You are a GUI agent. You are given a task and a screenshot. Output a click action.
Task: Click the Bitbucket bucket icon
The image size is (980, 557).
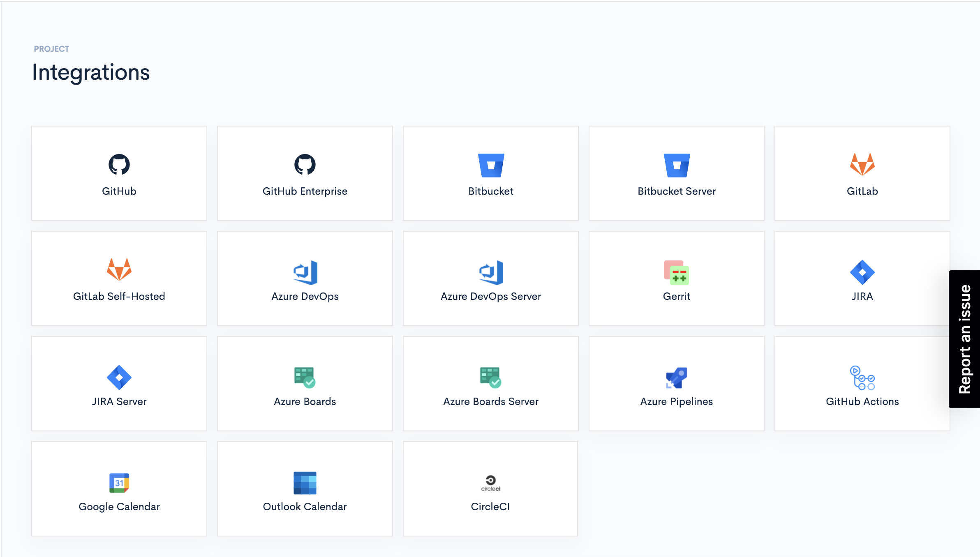(x=491, y=165)
